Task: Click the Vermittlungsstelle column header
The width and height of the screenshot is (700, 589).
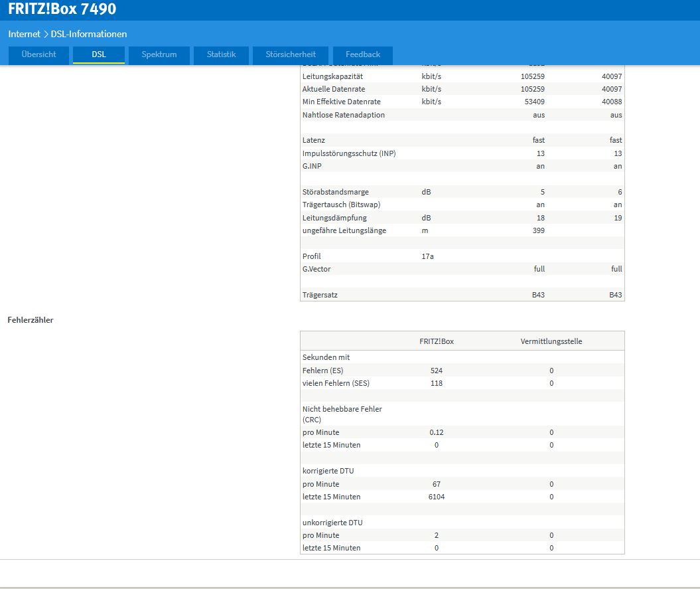Action: 551,341
